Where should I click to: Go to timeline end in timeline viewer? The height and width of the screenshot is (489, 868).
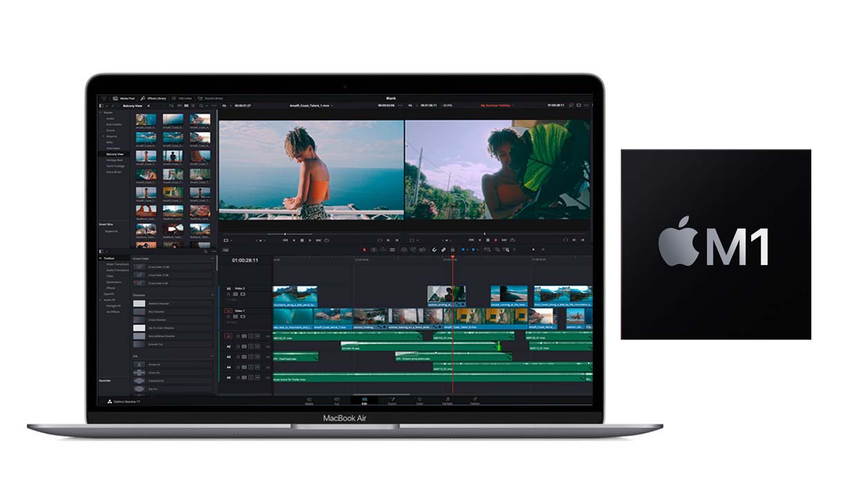pyautogui.click(x=504, y=240)
